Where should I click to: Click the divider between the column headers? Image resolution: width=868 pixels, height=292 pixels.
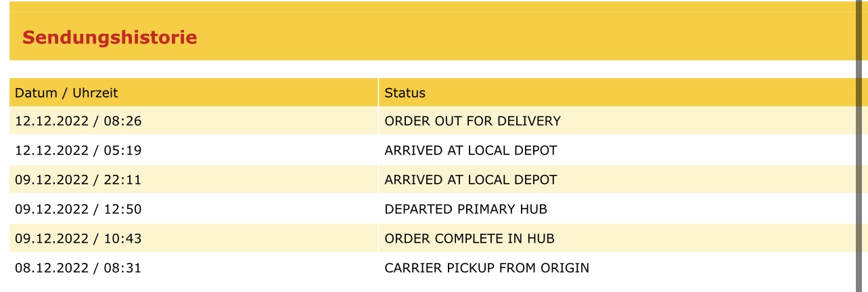378,93
